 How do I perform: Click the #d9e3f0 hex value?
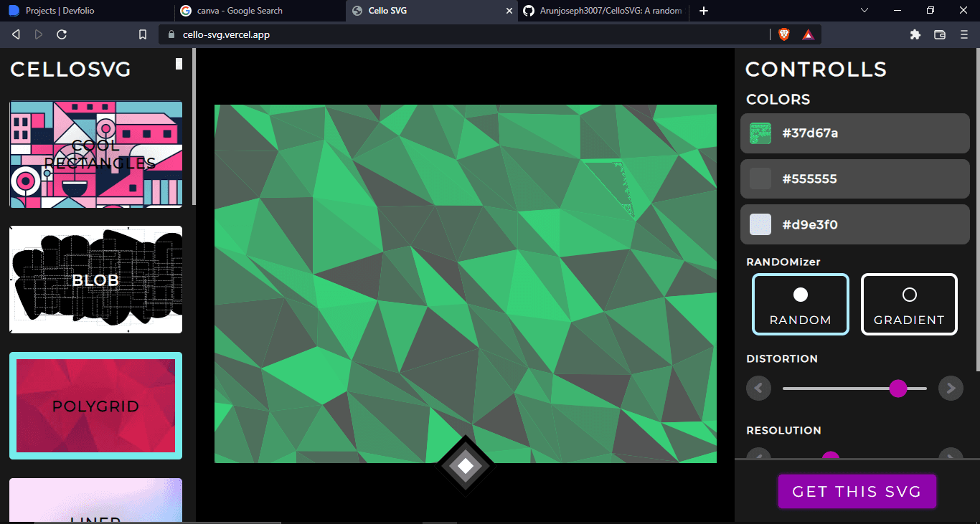(x=810, y=225)
